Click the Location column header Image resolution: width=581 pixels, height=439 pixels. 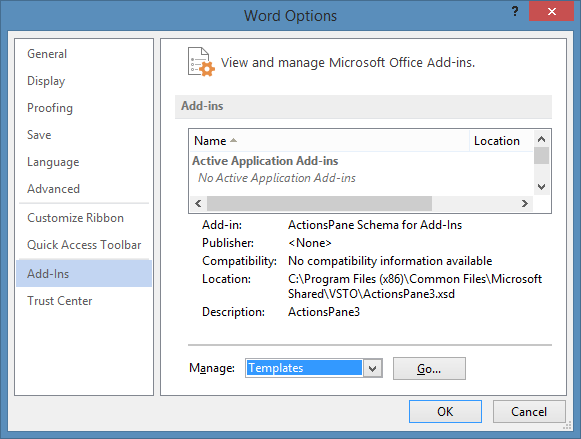[501, 141]
